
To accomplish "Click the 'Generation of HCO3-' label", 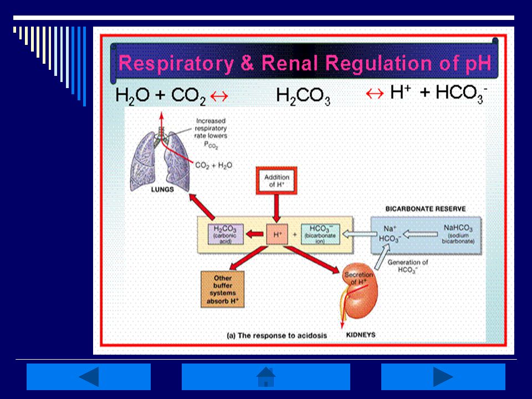I will coord(407,266).
